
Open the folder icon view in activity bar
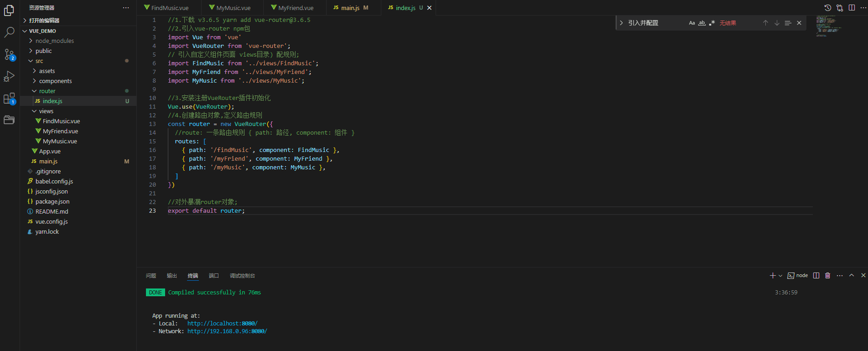pos(9,120)
